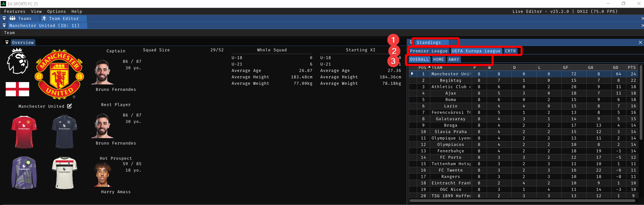Image resolution: width=644 pixels, height=205 pixels.
Task: Sort standings by GA column
Action: coord(598,68)
